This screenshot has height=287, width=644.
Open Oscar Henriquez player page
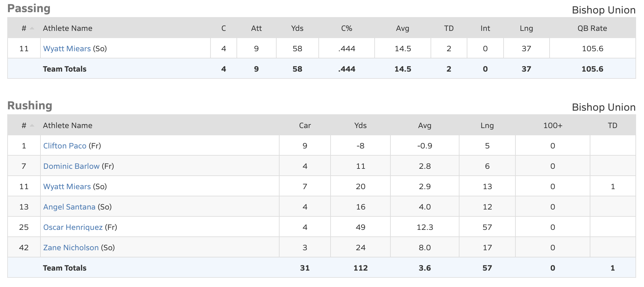(x=73, y=227)
